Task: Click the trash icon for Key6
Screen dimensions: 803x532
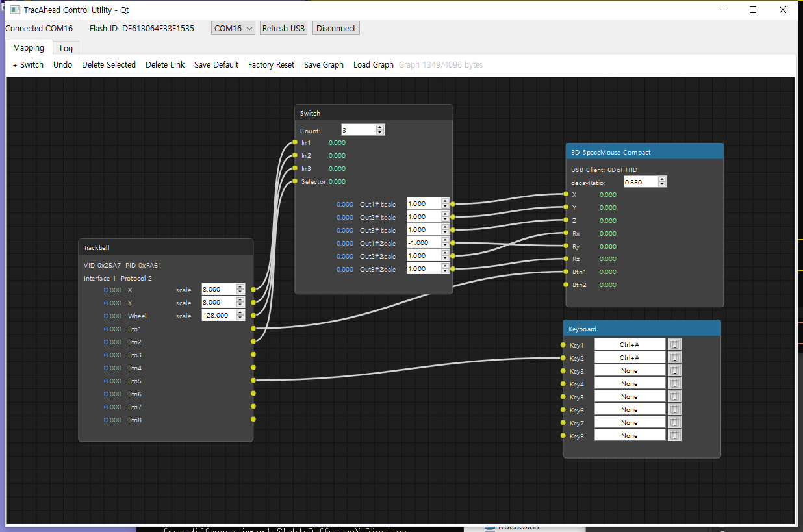Action: (x=674, y=409)
